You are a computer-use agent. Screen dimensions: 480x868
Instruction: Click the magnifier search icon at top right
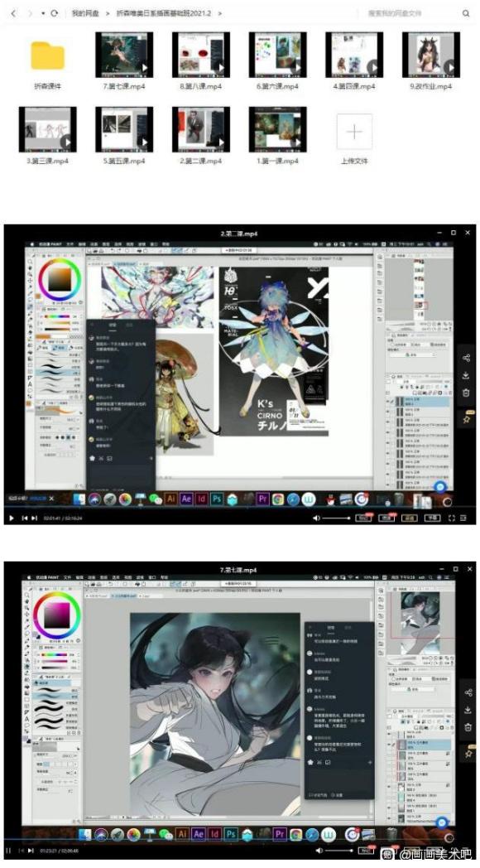[x=466, y=13]
